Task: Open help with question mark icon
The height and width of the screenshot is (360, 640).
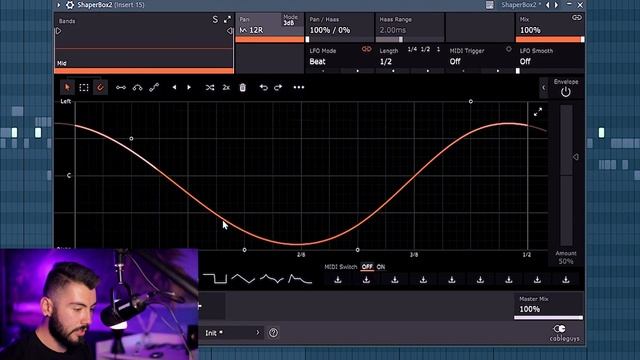Action: click(273, 333)
